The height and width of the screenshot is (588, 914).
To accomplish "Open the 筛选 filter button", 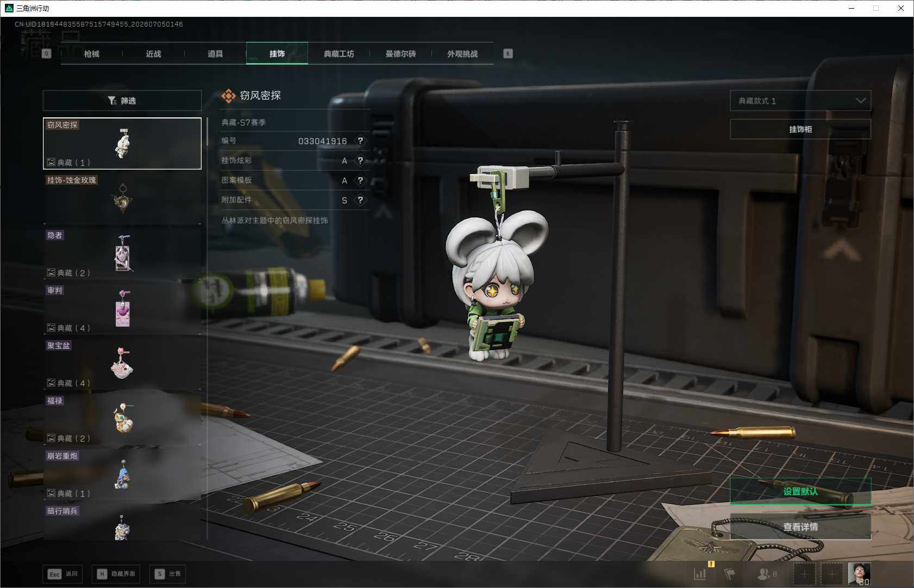I will (x=122, y=101).
